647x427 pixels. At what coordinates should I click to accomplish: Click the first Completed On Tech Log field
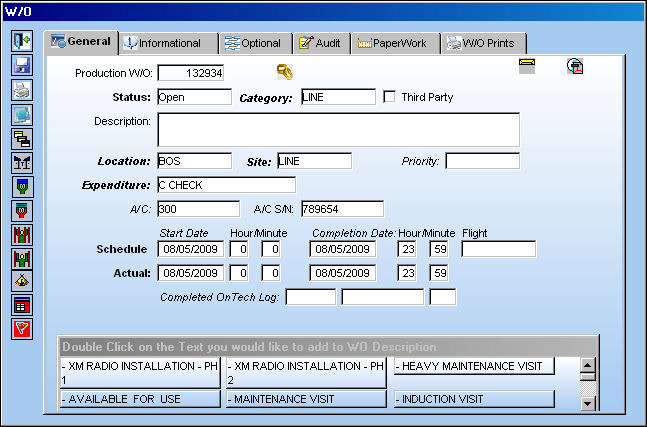(x=311, y=297)
